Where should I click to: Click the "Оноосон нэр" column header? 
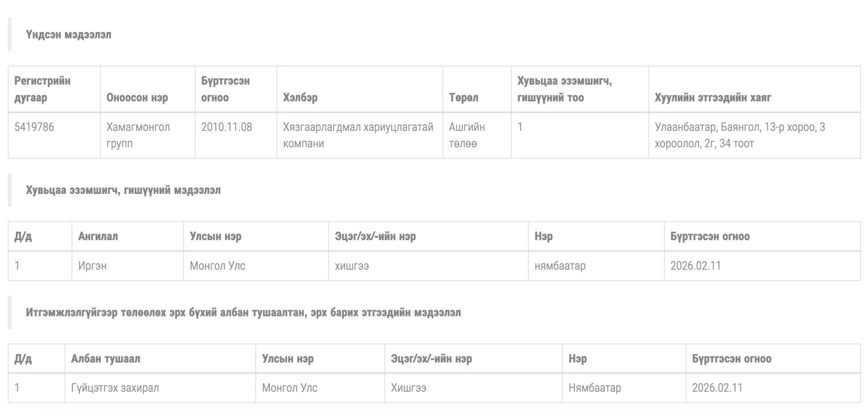pos(137,98)
